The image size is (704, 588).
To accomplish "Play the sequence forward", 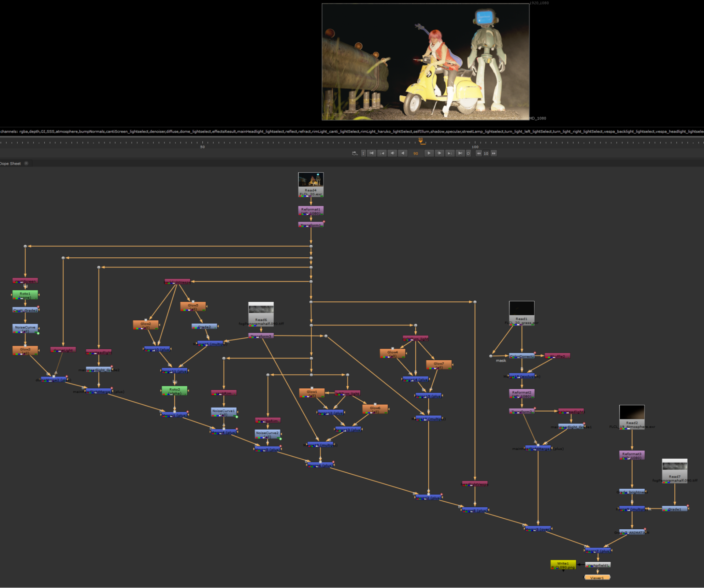I will 429,153.
